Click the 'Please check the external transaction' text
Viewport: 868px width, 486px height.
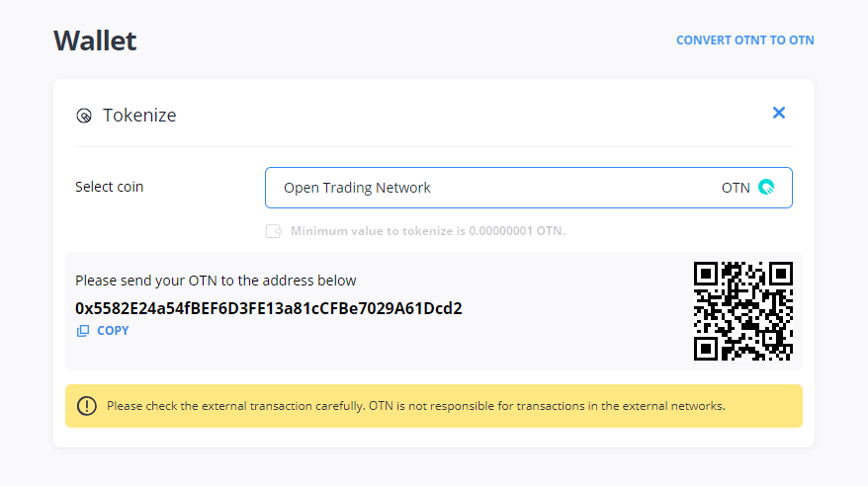pos(415,406)
